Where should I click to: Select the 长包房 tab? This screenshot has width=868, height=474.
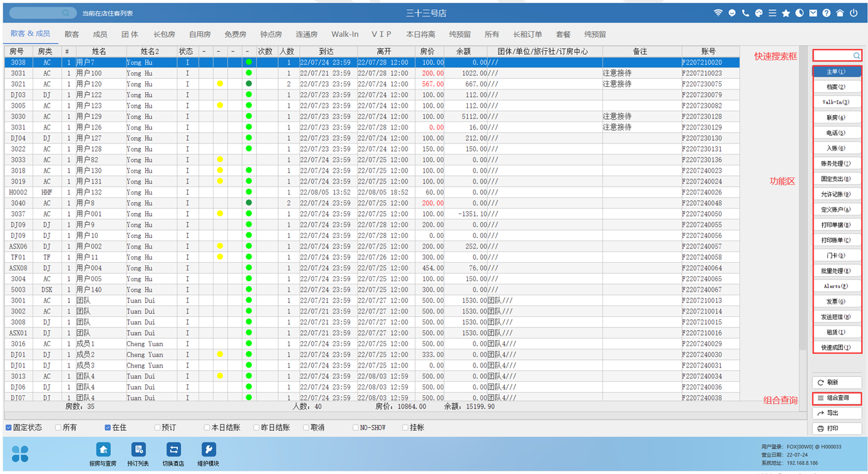click(164, 34)
